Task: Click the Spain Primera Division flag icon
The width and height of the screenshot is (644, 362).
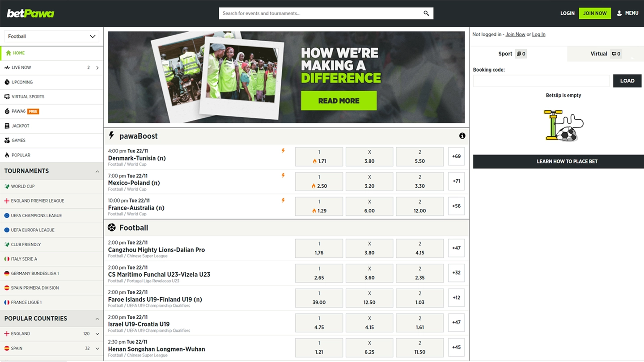Action: point(7,288)
